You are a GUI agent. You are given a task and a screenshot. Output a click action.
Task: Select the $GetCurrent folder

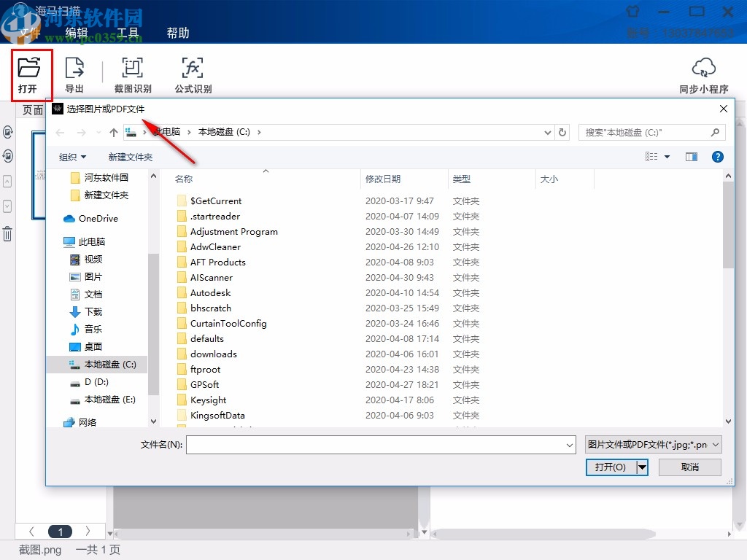(x=216, y=201)
